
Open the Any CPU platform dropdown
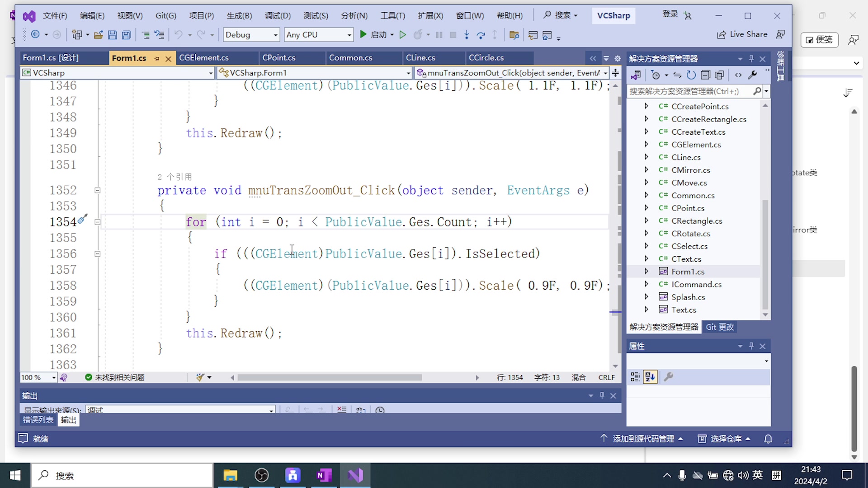[319, 35]
